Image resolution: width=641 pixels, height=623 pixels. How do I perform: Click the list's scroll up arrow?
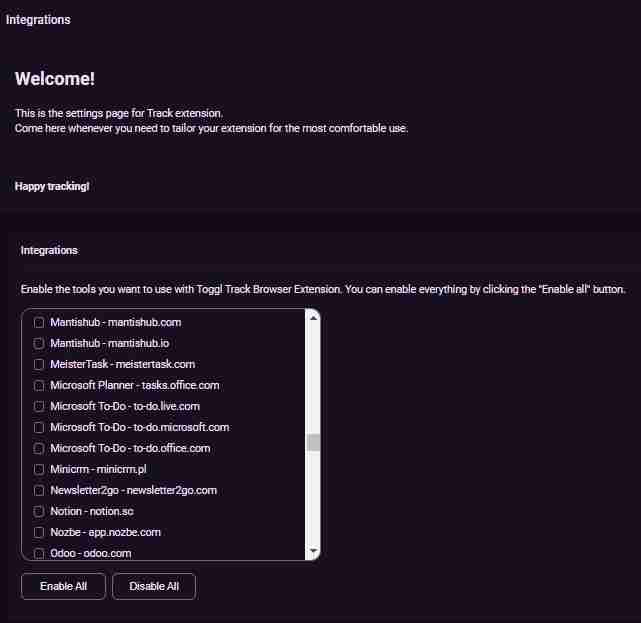click(x=313, y=318)
